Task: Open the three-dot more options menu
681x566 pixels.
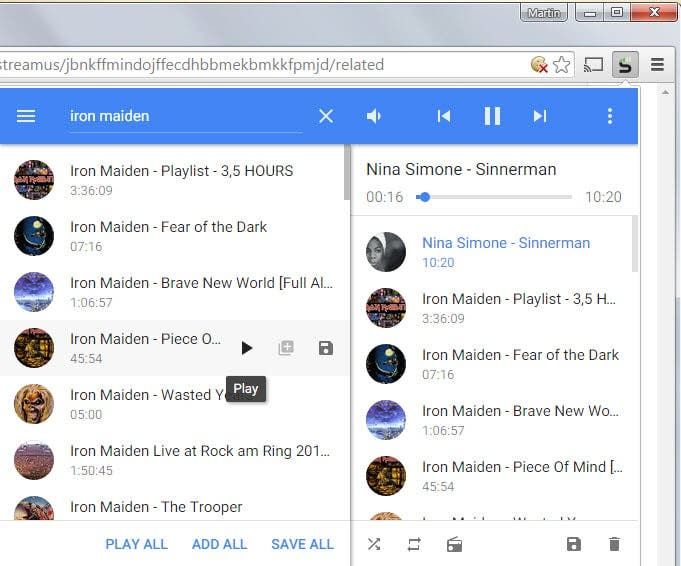Action: 610,116
